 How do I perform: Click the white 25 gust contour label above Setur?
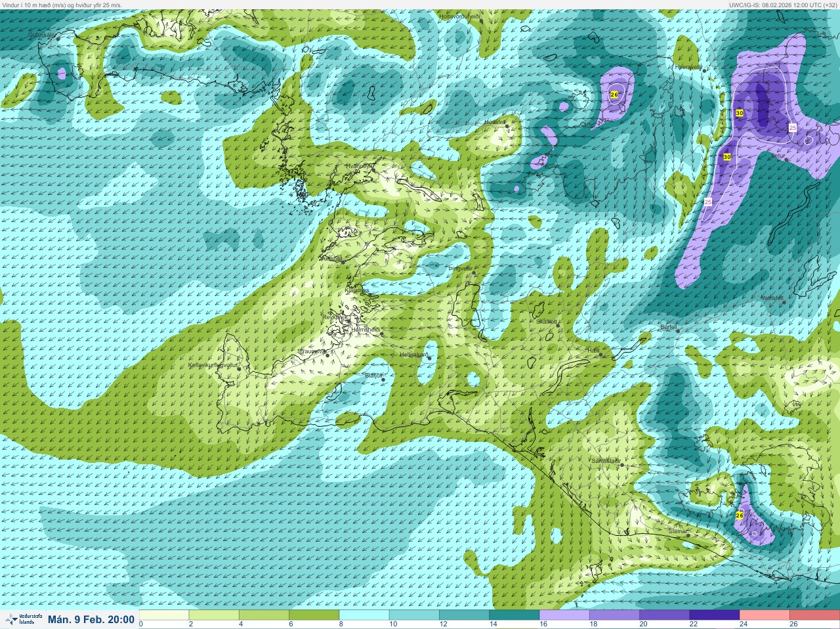(792, 127)
